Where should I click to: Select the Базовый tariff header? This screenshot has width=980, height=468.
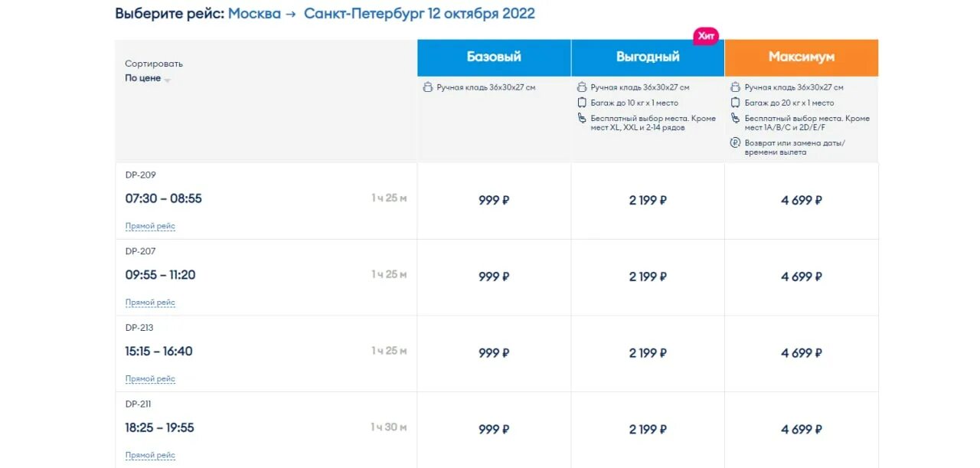click(494, 57)
